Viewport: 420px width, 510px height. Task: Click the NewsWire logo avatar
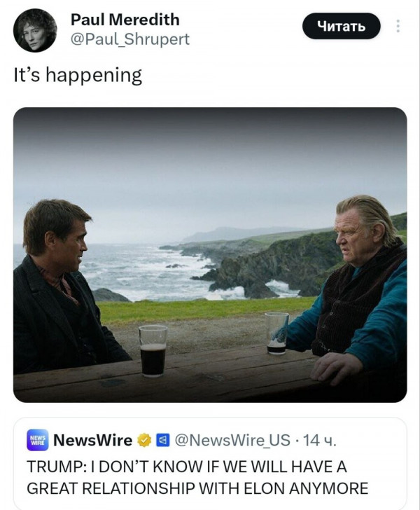[38, 440]
